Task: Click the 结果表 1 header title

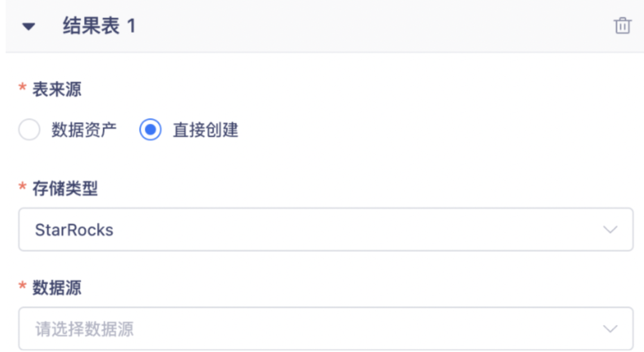Action: (99, 26)
